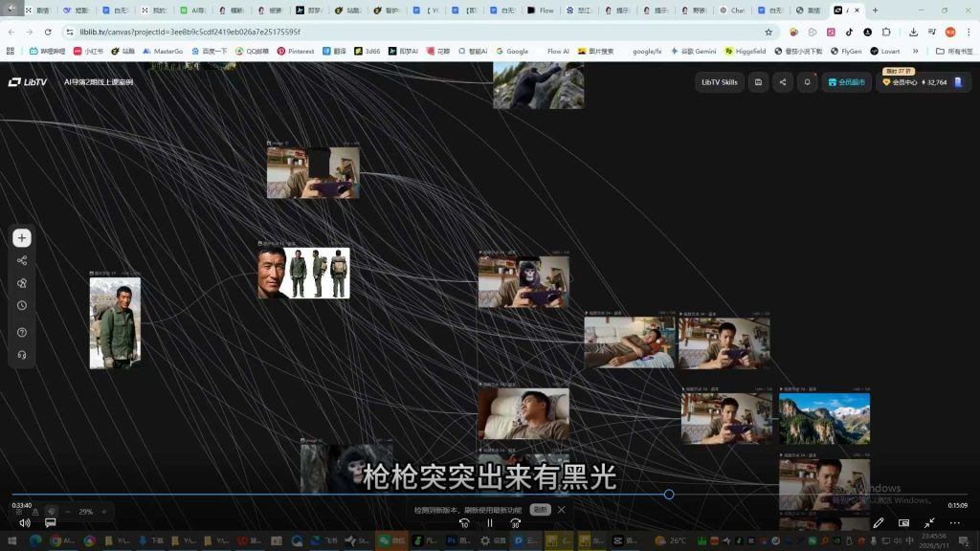Click the 刷新 refresh button in update notice

[x=540, y=510]
